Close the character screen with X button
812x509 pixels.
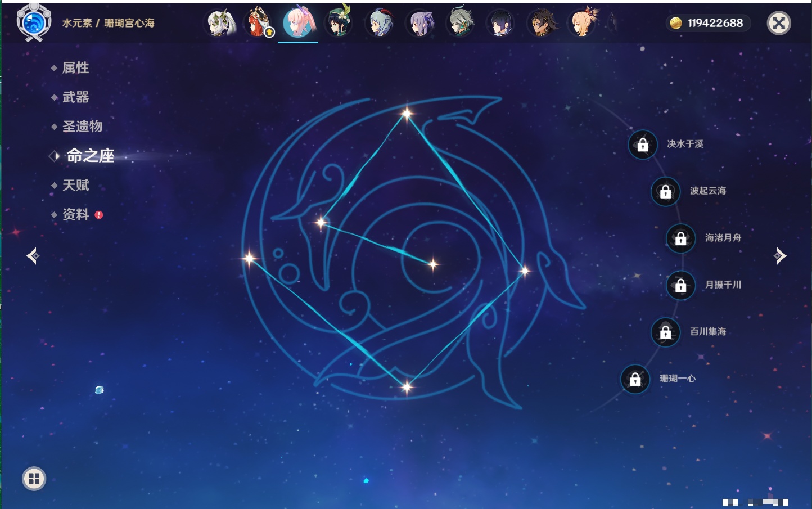779,23
